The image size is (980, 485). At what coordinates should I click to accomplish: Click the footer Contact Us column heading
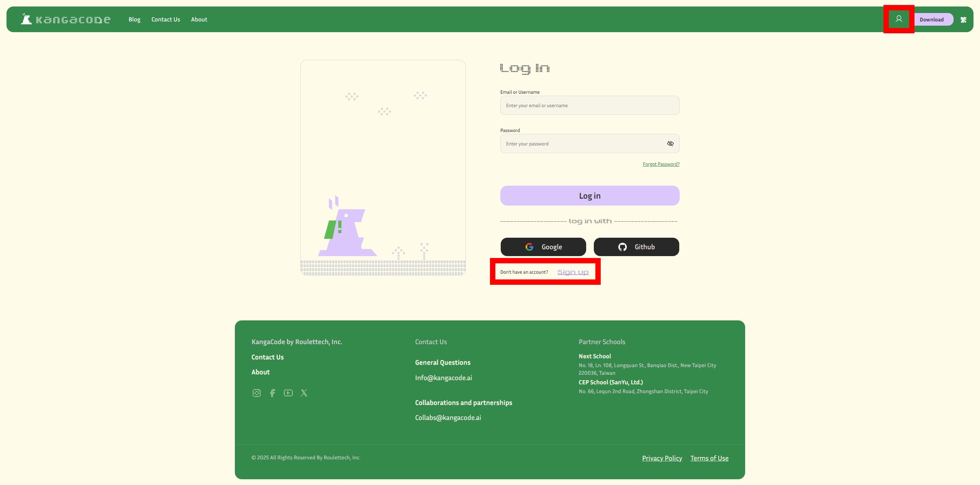431,342
